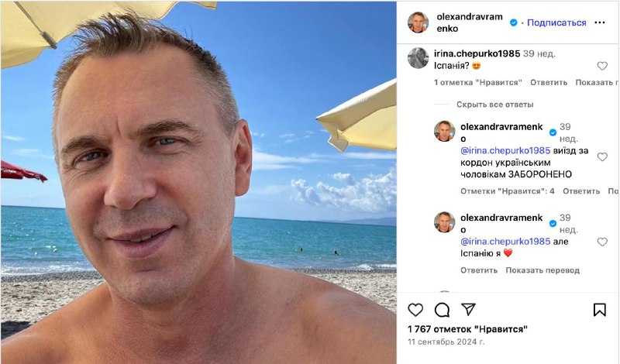Click the beach selfie photo

pyautogui.click(x=198, y=182)
